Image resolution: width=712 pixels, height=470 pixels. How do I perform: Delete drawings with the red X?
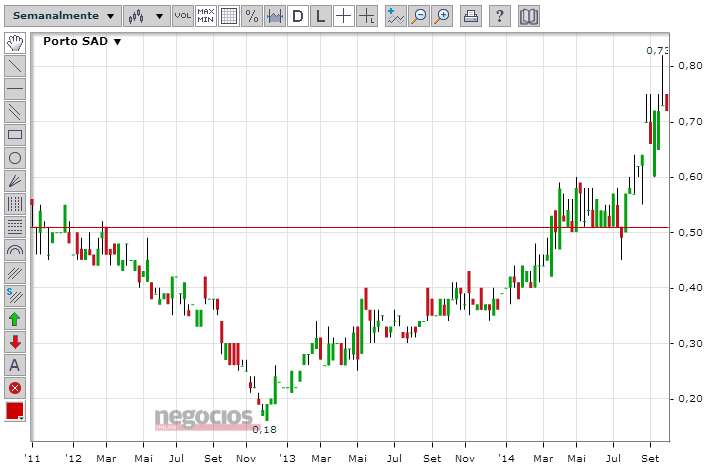coord(15,388)
